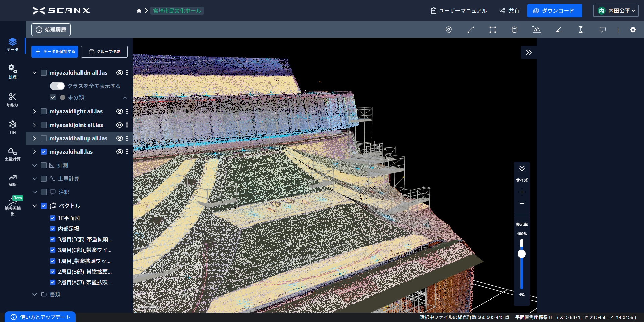The height and width of the screenshot is (322, 644).
Task: Click the ダウンロード button
Action: pyautogui.click(x=554, y=11)
